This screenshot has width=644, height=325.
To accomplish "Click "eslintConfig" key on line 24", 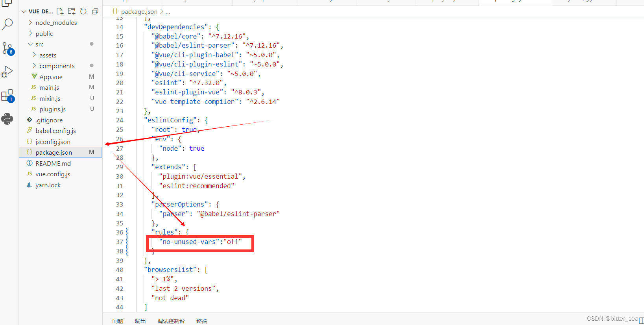I will click(170, 120).
